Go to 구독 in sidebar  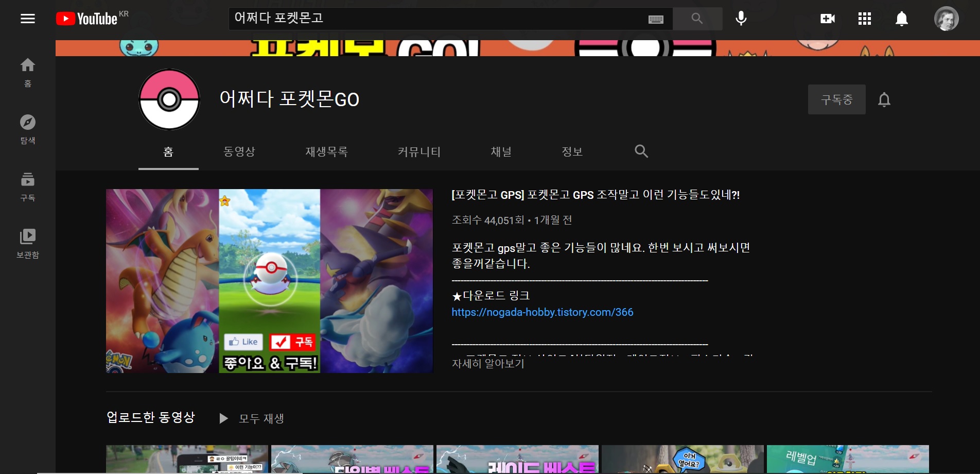(x=28, y=186)
